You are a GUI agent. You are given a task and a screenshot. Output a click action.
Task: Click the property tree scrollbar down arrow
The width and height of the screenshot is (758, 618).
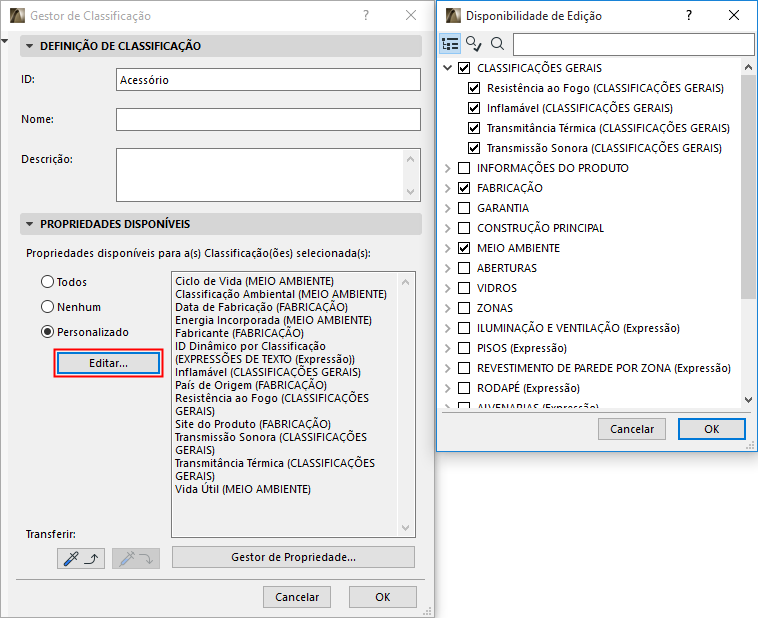pyautogui.click(x=748, y=399)
